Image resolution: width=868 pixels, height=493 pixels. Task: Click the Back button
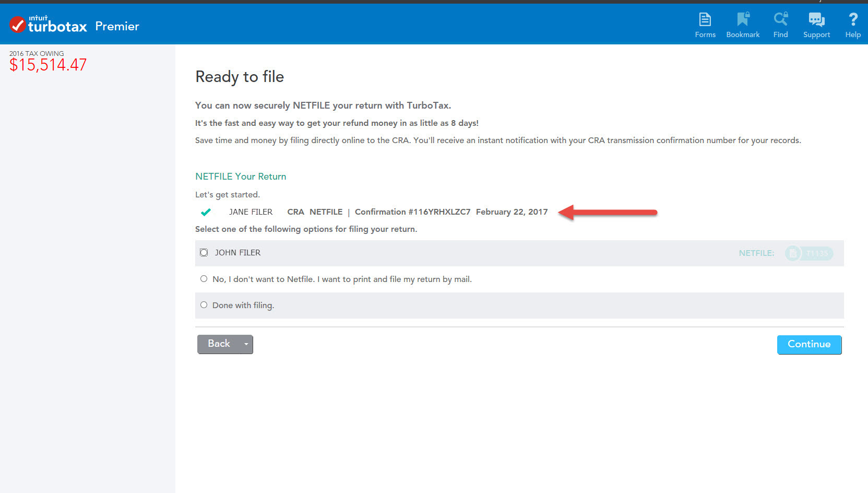219,344
